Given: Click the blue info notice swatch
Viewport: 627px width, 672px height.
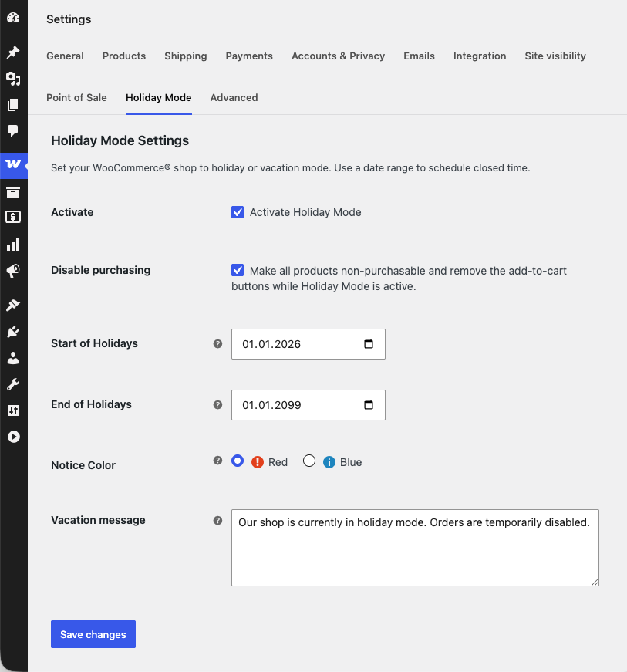Looking at the screenshot, I should [x=329, y=462].
